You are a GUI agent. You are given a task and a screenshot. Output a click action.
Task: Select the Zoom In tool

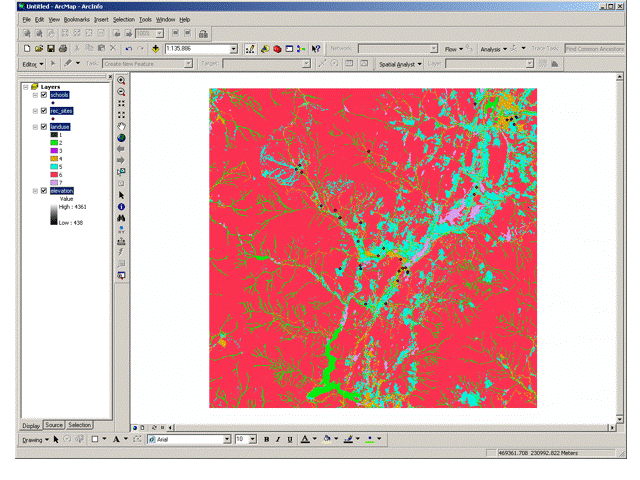coord(121,80)
